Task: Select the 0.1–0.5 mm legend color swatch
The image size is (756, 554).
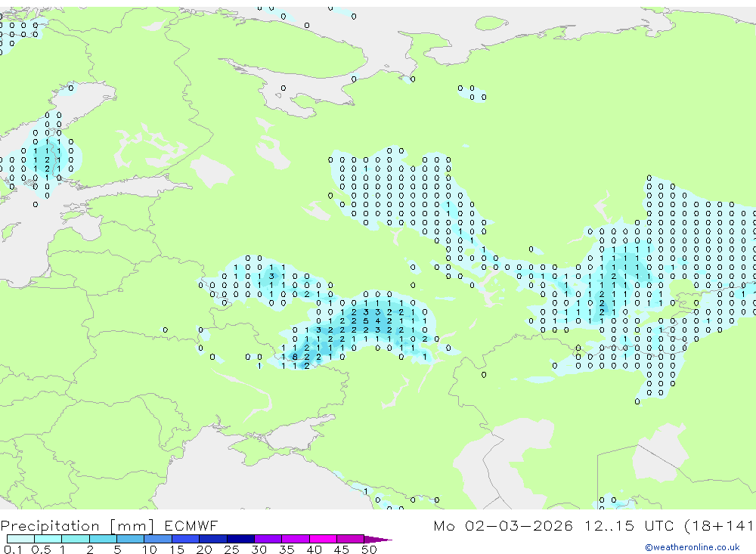Action: [20, 539]
